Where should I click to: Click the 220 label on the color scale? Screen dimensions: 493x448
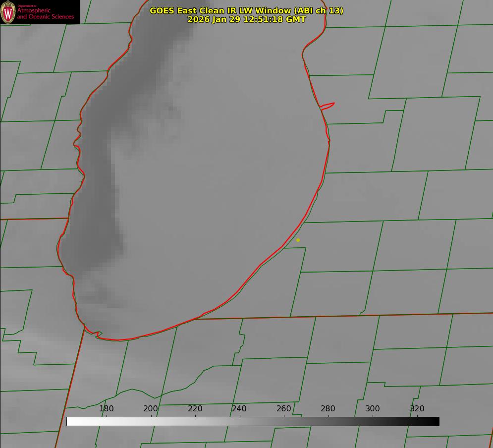195,408
